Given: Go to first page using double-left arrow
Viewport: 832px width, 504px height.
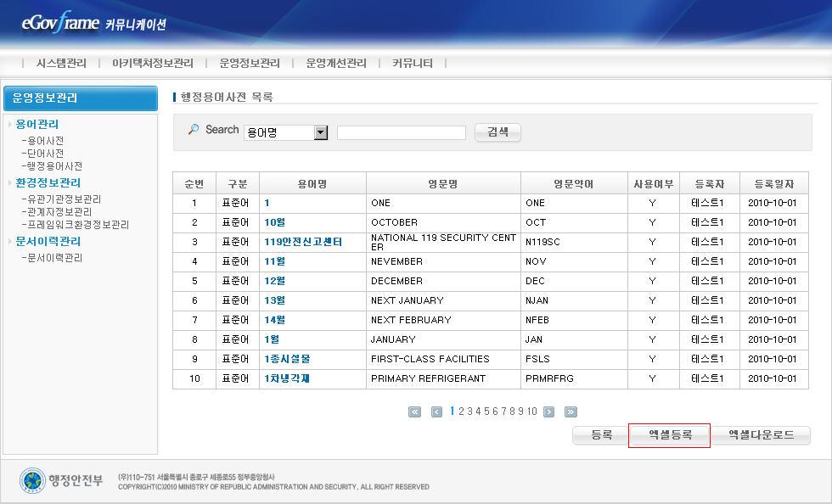Looking at the screenshot, I should click(414, 412).
